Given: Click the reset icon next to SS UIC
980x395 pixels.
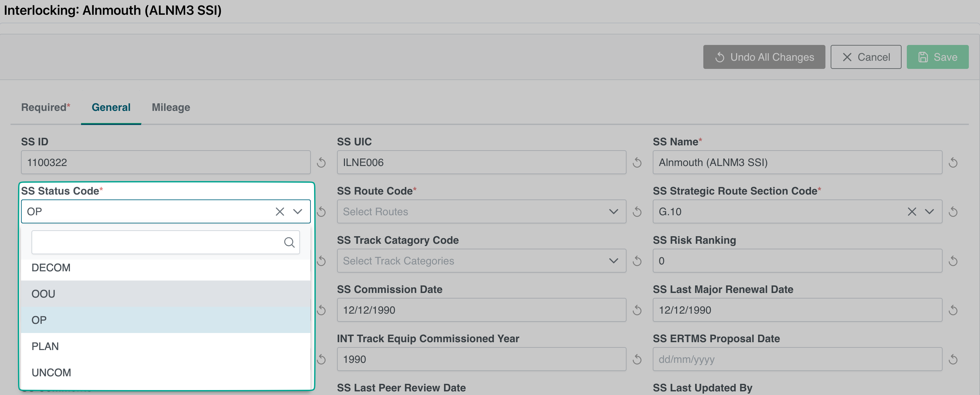Looking at the screenshot, I should click(x=637, y=163).
